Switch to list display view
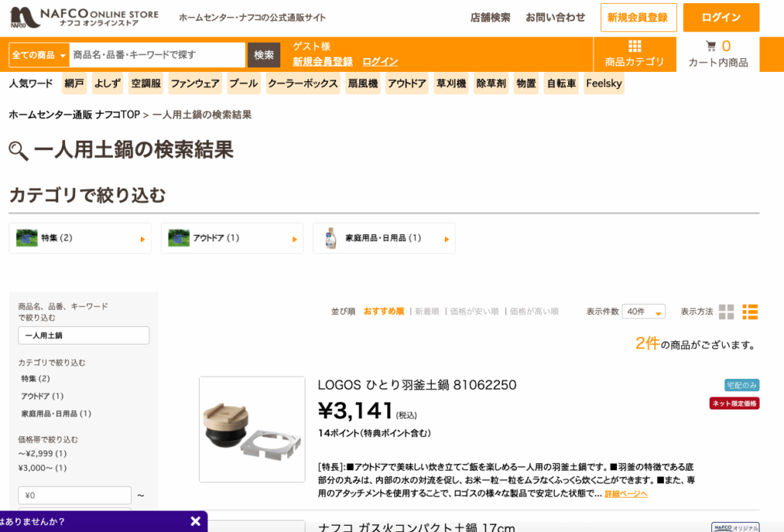 click(750, 312)
